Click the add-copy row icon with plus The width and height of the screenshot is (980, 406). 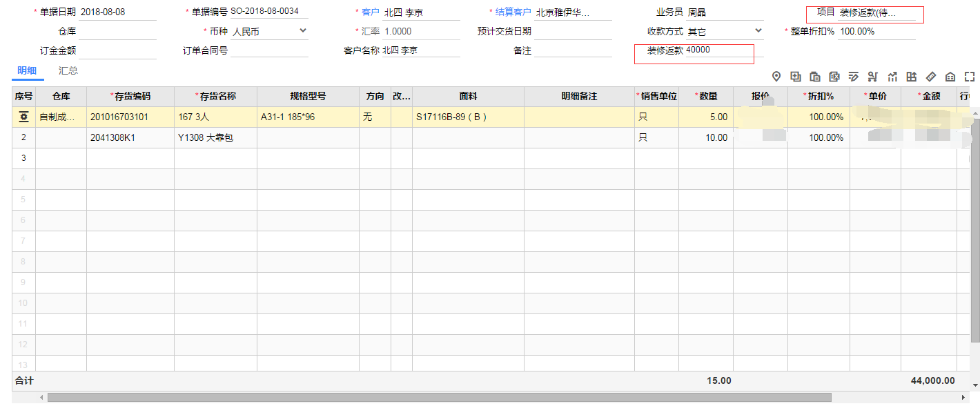[795, 77]
